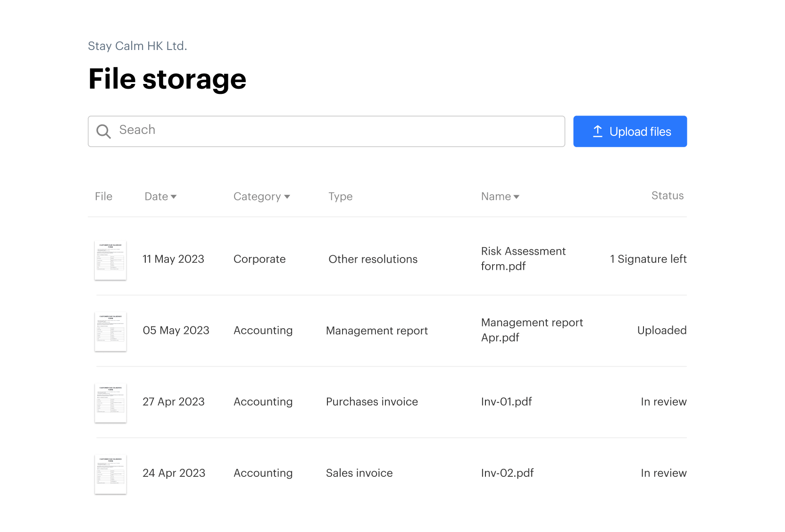
Task: Click the 1 Signature left status
Action: [648, 259]
